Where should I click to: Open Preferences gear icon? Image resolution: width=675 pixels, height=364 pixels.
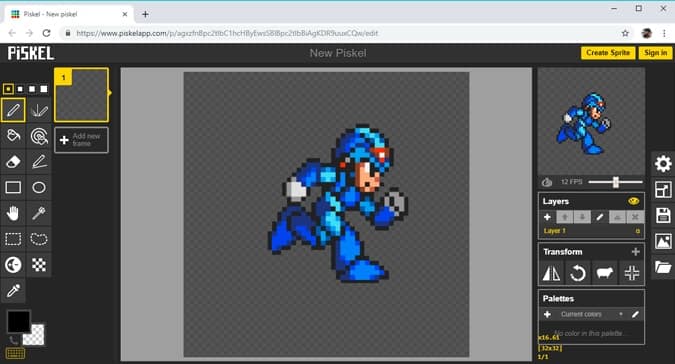[x=663, y=163]
